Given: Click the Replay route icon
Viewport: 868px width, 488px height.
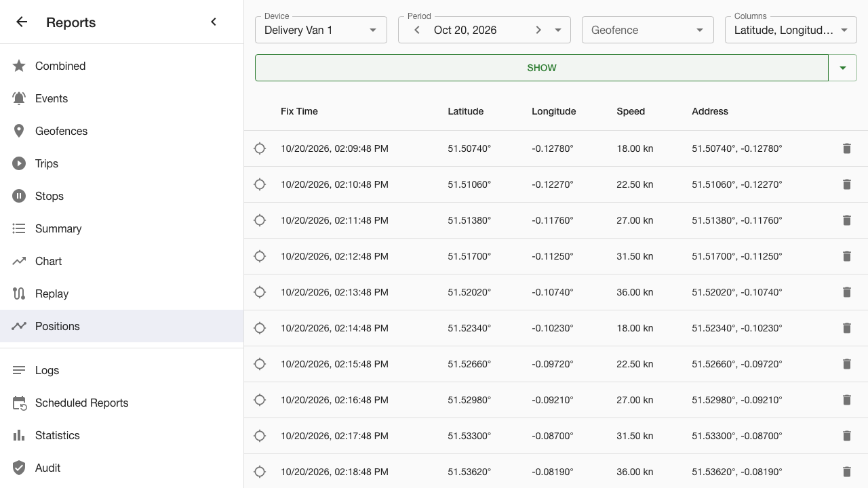Looking at the screenshot, I should (19, 293).
